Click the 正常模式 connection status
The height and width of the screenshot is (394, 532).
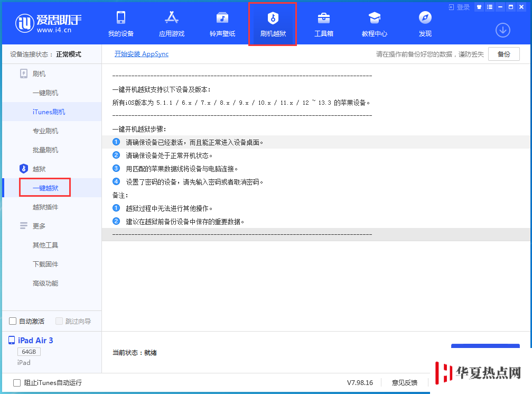click(x=69, y=54)
